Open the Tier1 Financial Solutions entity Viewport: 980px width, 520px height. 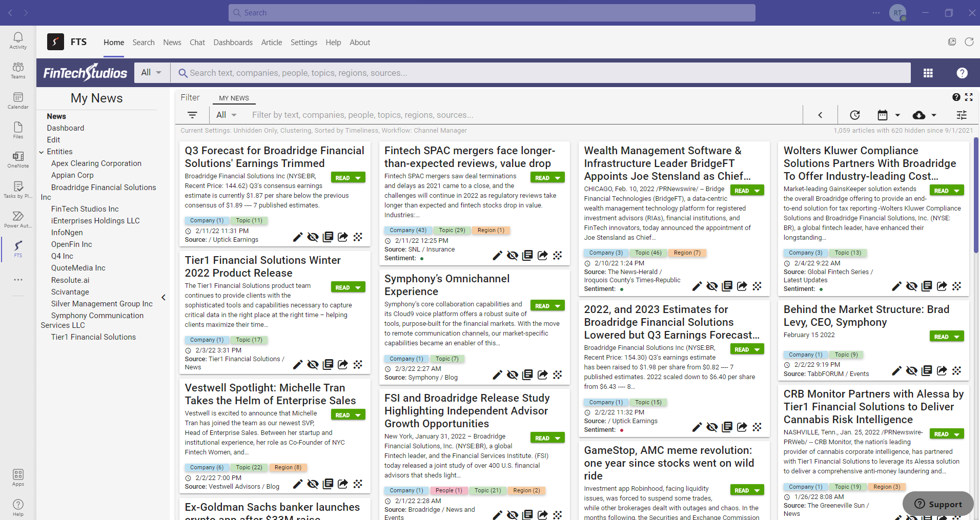tap(93, 337)
